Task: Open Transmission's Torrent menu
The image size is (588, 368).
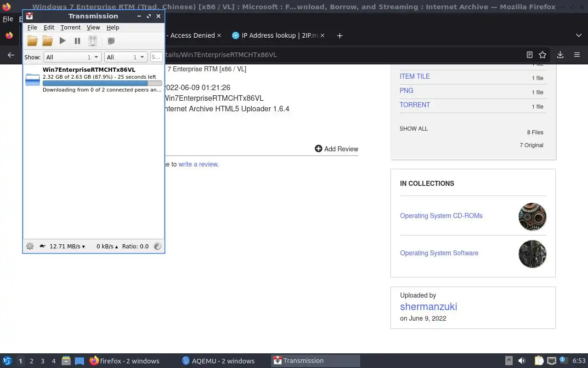Action: click(70, 28)
